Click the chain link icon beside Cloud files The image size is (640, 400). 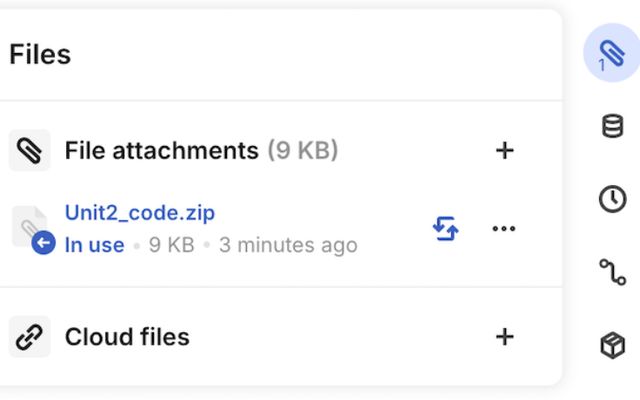pos(30,337)
